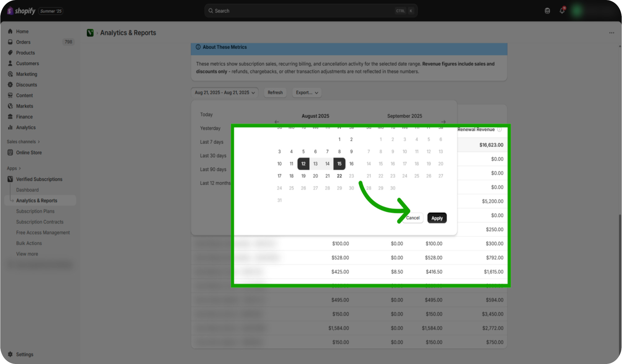Screen dimensions: 622x364
Task: Click the search magnifier icon
Action: [211, 11]
